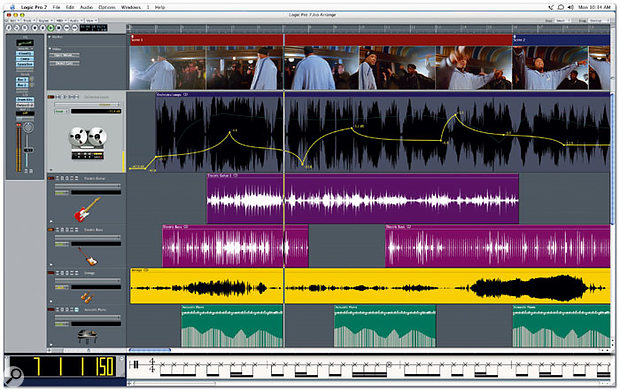Open the Apple menu icon
The width and height of the screenshot is (620, 390).
[12, 7]
